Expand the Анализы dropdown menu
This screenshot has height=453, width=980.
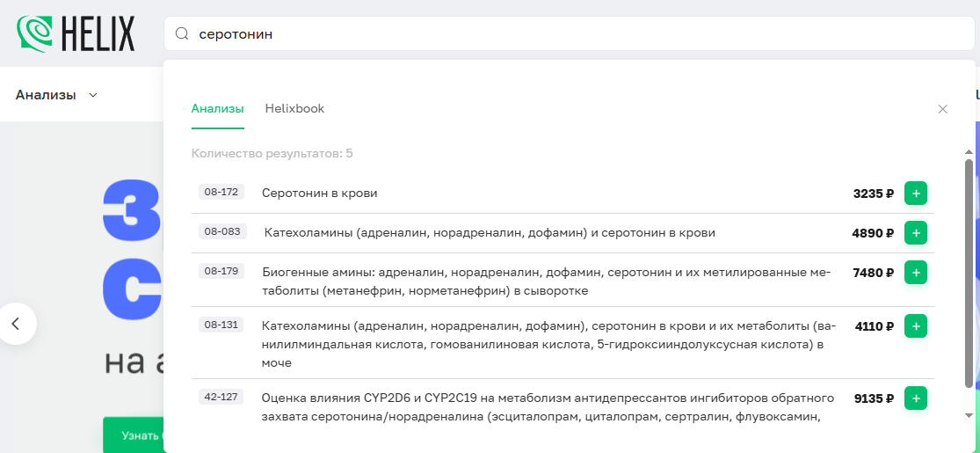[56, 95]
